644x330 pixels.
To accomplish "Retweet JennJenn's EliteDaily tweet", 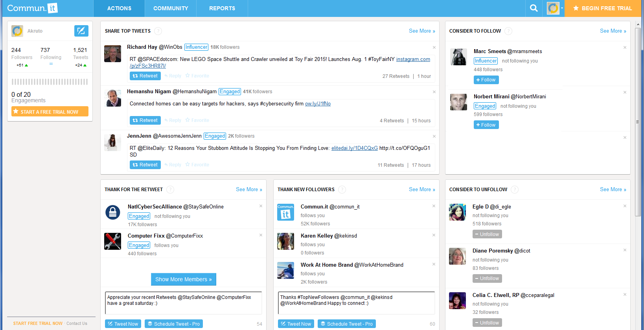I will (x=145, y=165).
